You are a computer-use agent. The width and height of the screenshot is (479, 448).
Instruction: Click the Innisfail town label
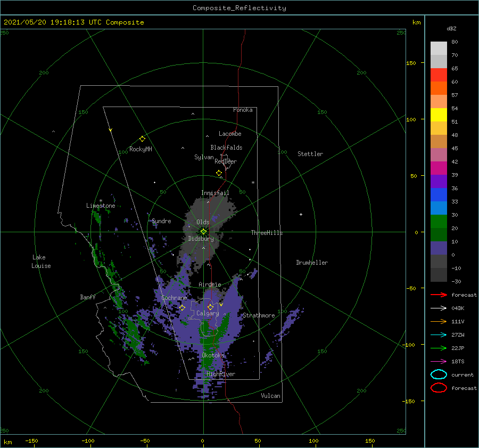[215, 193]
